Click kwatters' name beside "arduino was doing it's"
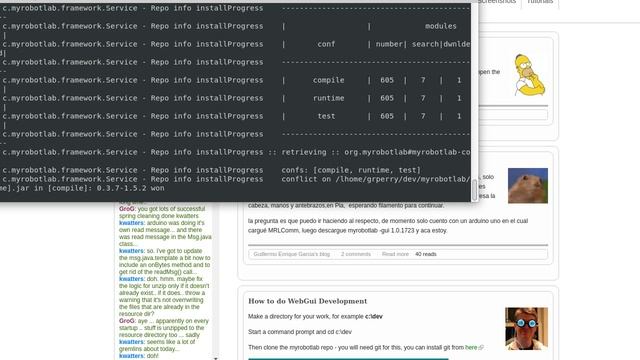 coord(132,223)
